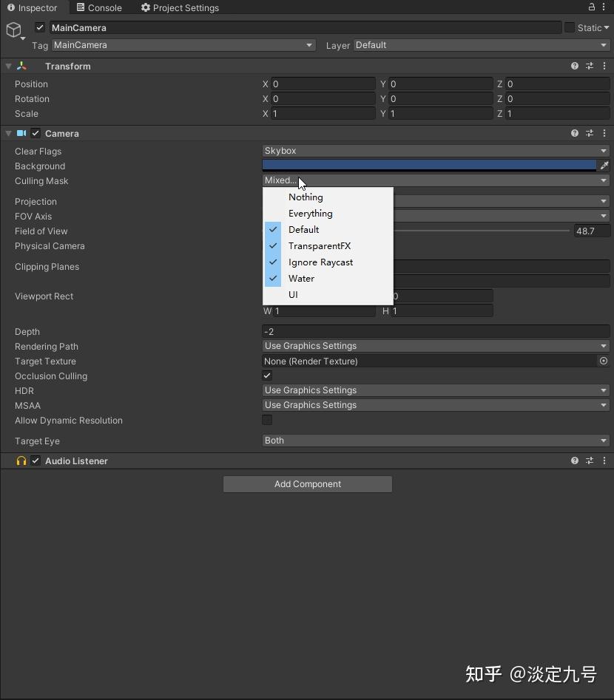Click the Target Texture object picker
This screenshot has width=614, height=700.
[604, 361]
